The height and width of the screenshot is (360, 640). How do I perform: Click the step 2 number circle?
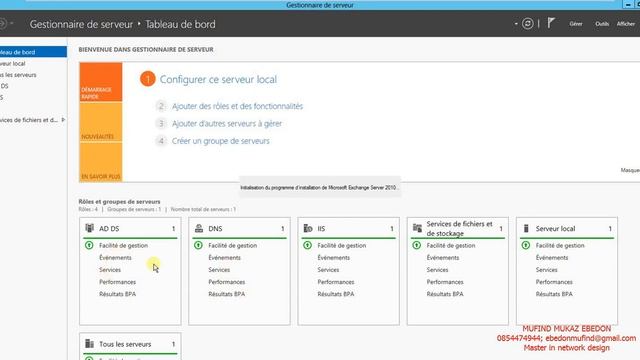[161, 106]
